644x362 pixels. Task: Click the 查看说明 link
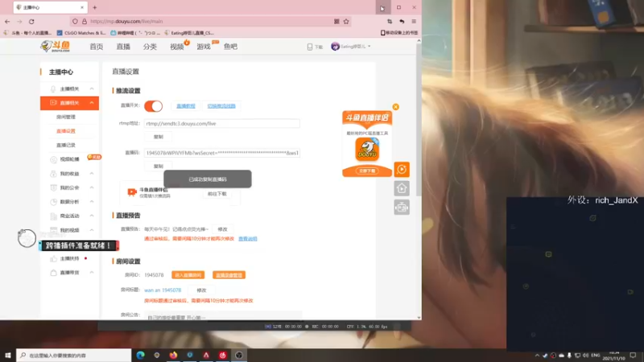pyautogui.click(x=248, y=238)
